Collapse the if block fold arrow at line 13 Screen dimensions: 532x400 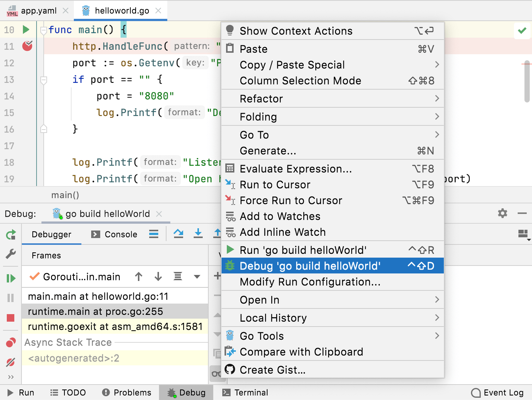43,80
